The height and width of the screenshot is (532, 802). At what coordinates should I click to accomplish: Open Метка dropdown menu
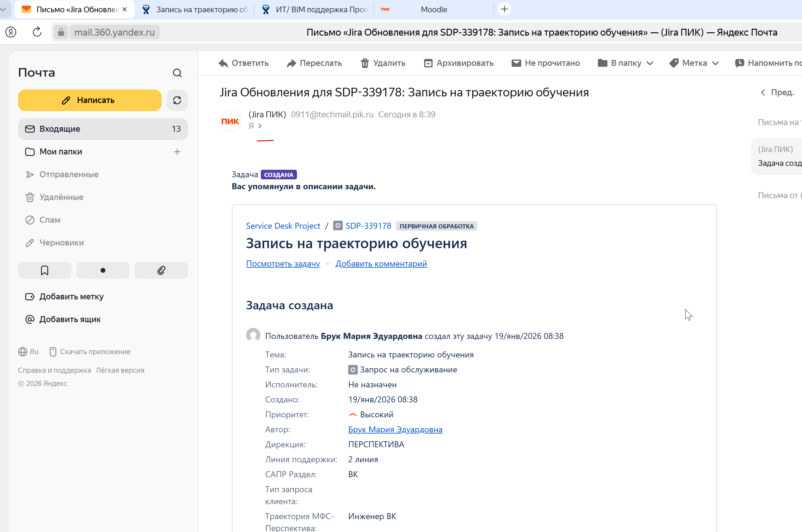point(694,63)
